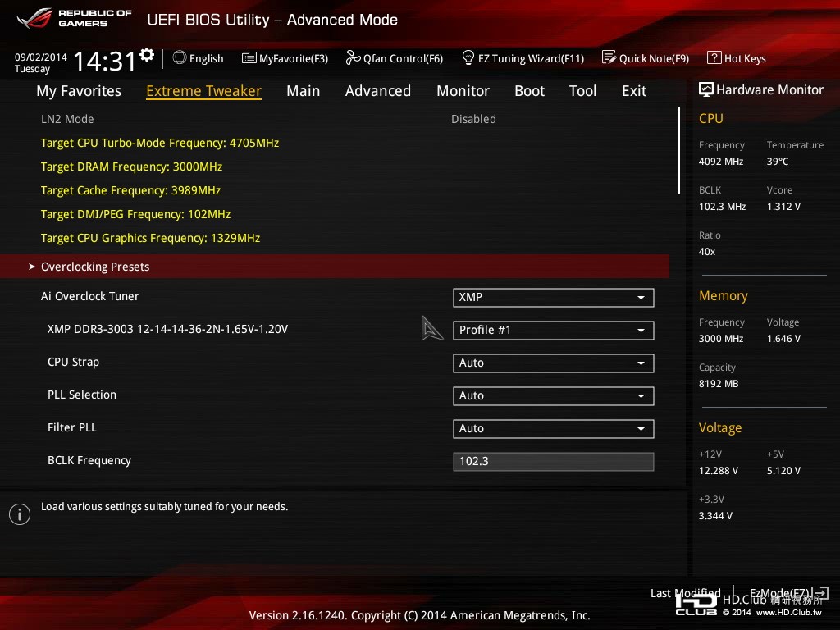Click the BCLK Frequency 102.3 field
This screenshot has height=630, width=840.
point(554,461)
